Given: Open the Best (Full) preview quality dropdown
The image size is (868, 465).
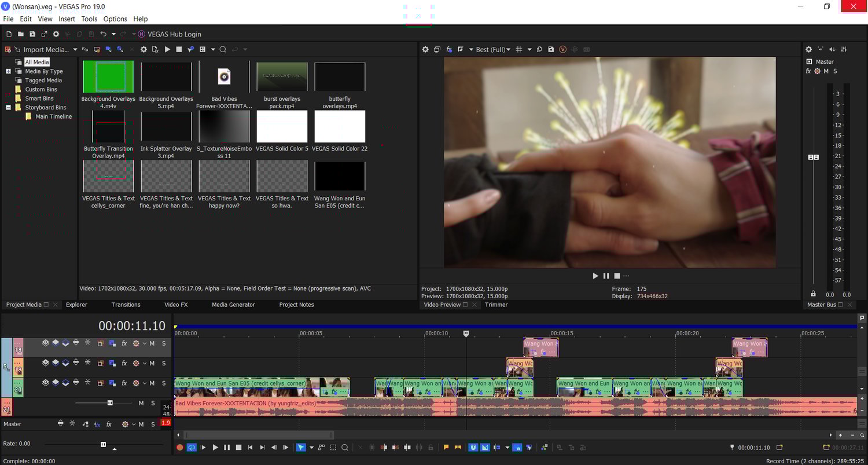Looking at the screenshot, I should [x=493, y=50].
